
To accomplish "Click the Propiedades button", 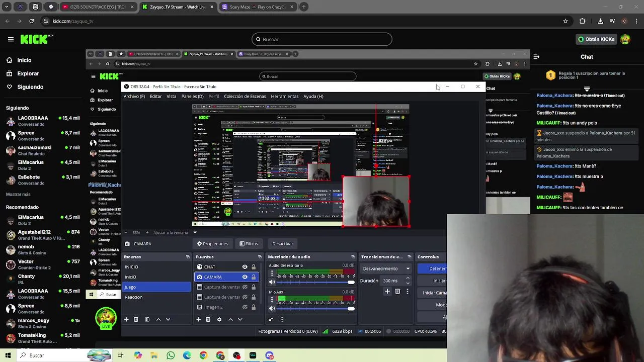I will (213, 244).
